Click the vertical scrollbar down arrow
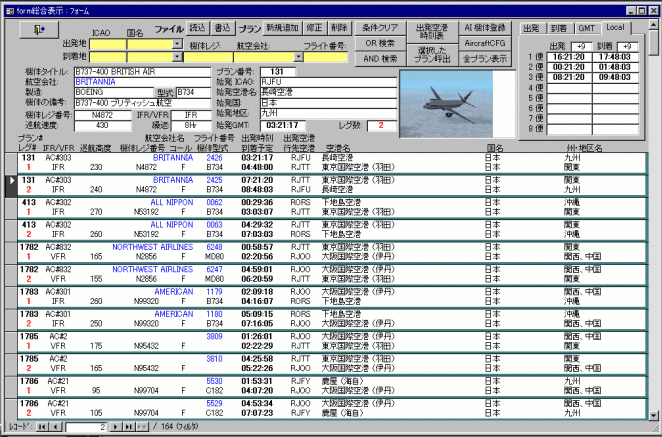 click(x=653, y=412)
